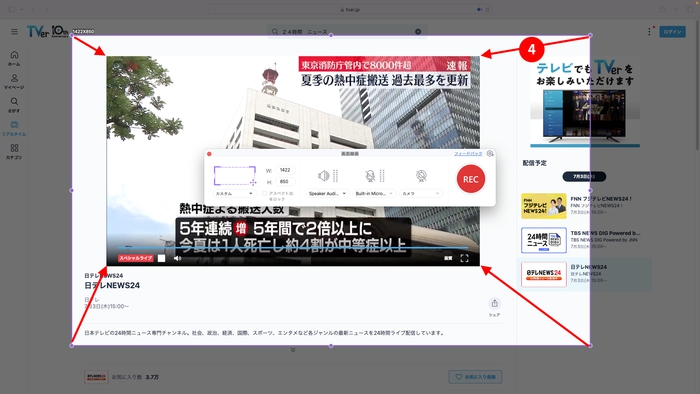This screenshot has height=394, width=700.
Task: Open the Built-in Microphone dropdown
Action: pos(374,194)
